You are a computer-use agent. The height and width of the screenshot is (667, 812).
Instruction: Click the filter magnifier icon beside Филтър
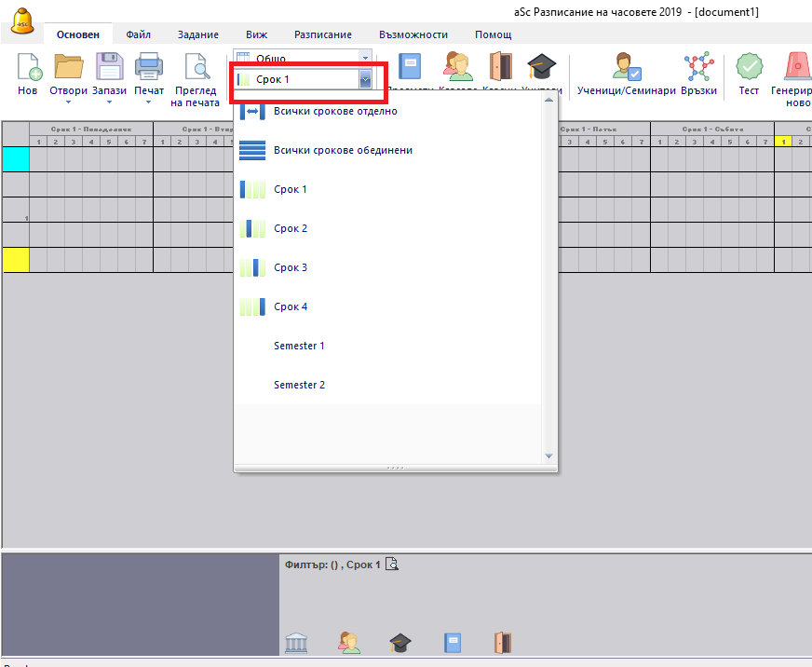[392, 565]
